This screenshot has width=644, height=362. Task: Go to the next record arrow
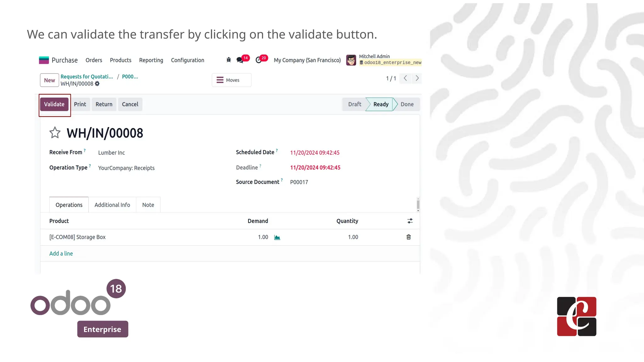417,78
